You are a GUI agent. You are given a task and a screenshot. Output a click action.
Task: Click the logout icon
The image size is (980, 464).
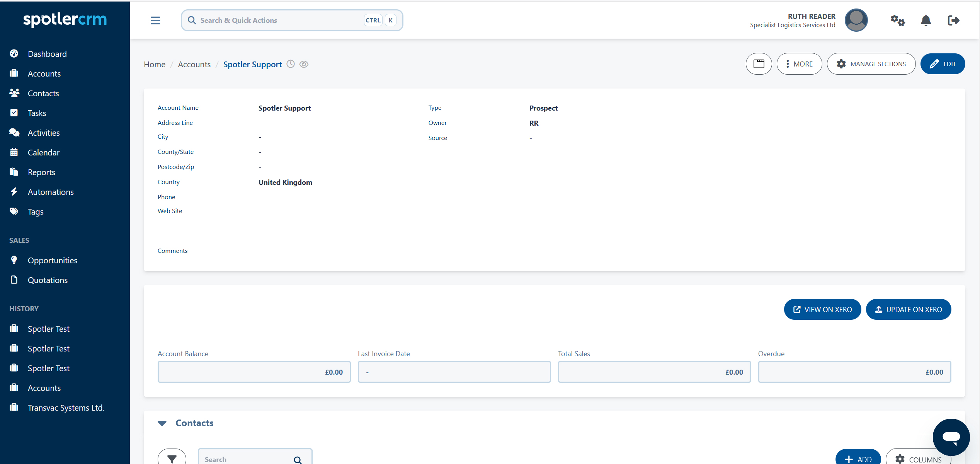tap(953, 20)
